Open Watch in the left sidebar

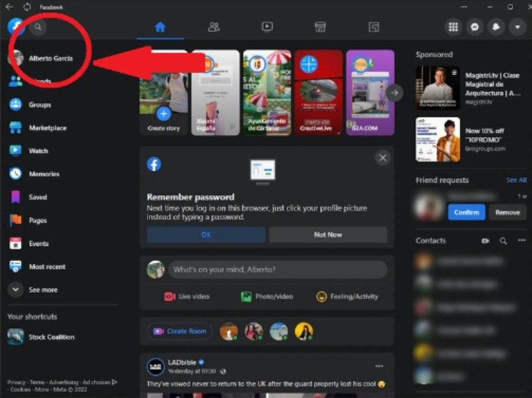coord(38,151)
